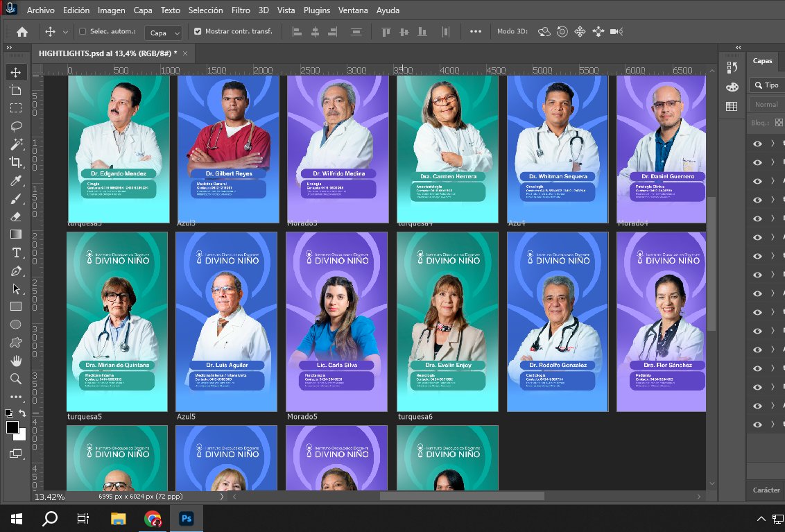Select the Lasso tool

tap(16, 126)
